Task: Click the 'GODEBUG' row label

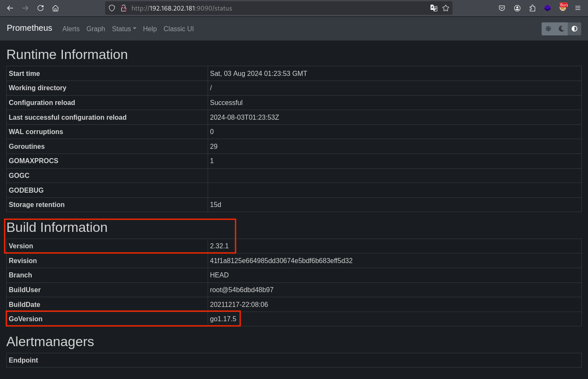Action: pos(26,190)
